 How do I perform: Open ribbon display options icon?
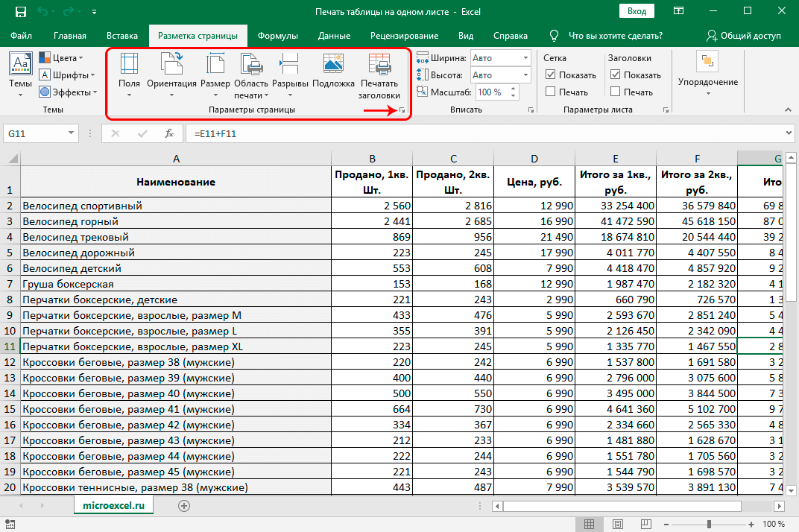[679, 11]
